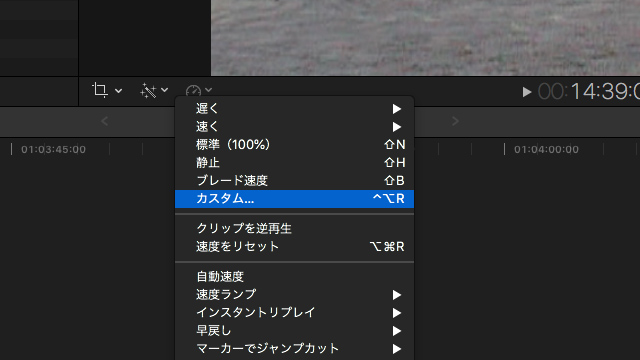Image resolution: width=640 pixels, height=360 pixels.
Task: Click the viewer timecode display
Action: (x=589, y=91)
